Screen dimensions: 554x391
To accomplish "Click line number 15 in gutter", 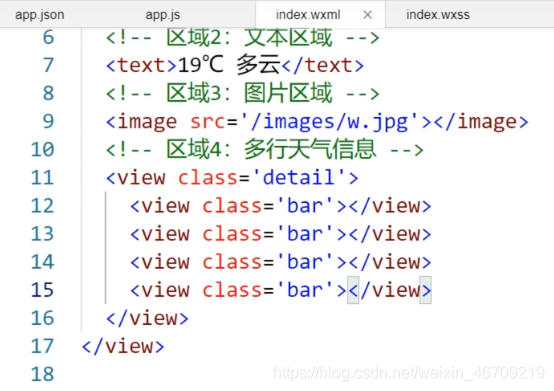I will tap(42, 290).
